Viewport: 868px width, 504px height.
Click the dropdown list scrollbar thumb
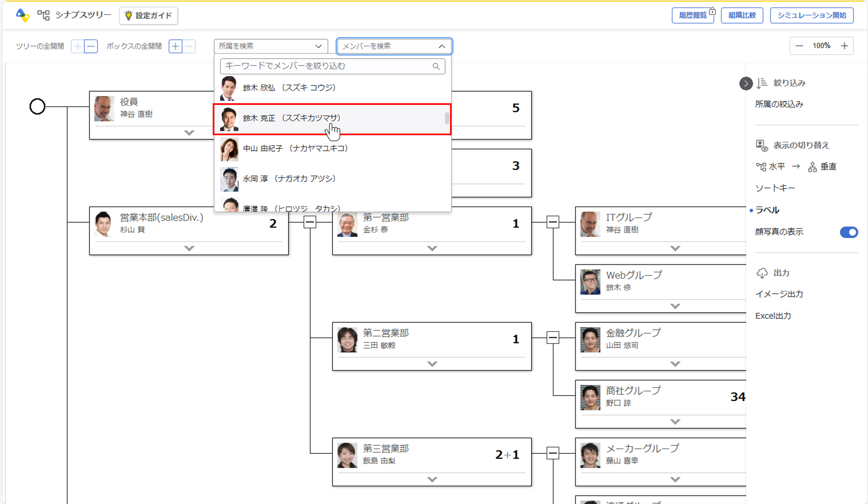tap(447, 118)
